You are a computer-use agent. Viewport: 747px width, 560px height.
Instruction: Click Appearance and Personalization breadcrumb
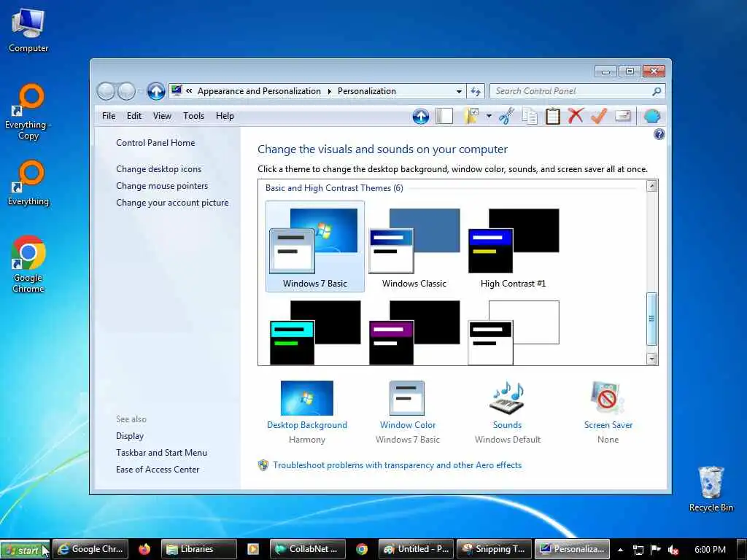[259, 91]
